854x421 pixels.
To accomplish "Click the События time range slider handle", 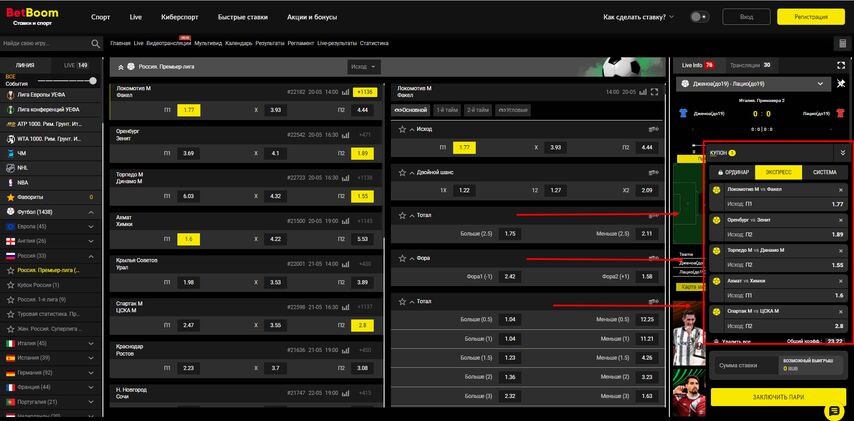I will (x=93, y=81).
